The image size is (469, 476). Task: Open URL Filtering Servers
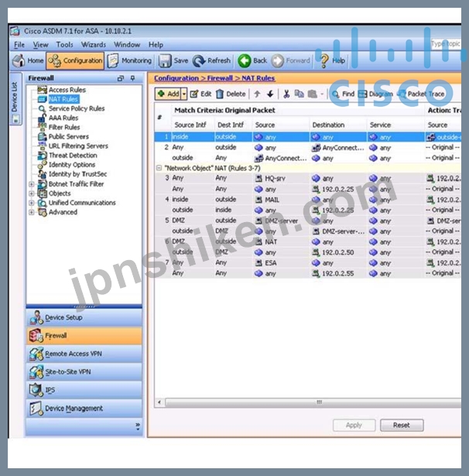click(78, 146)
